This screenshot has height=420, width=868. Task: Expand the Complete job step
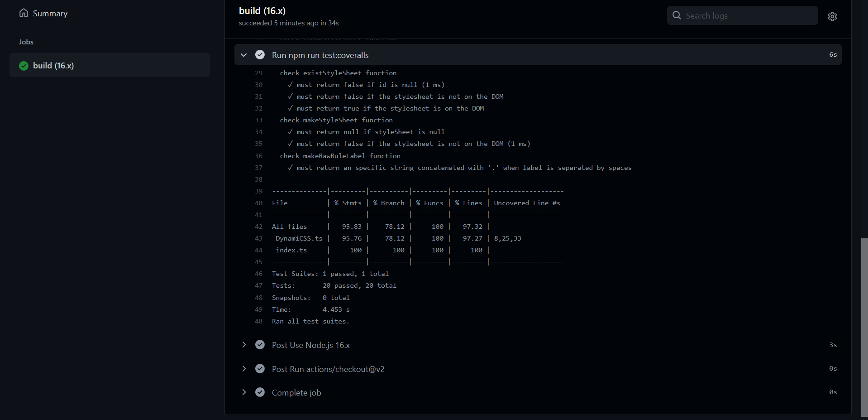coord(244,392)
